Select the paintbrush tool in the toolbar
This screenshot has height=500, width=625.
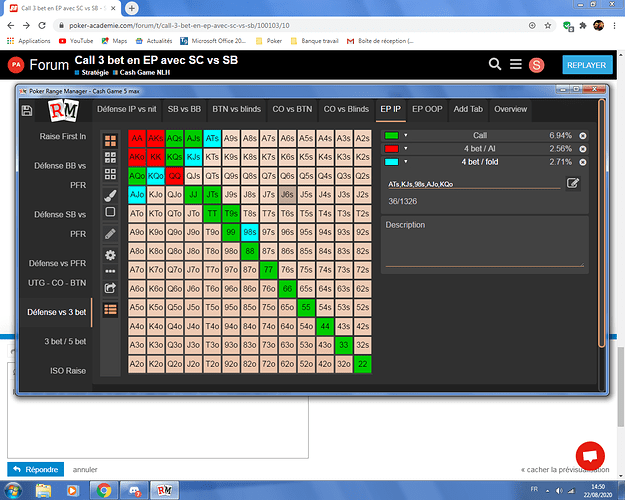(110, 194)
